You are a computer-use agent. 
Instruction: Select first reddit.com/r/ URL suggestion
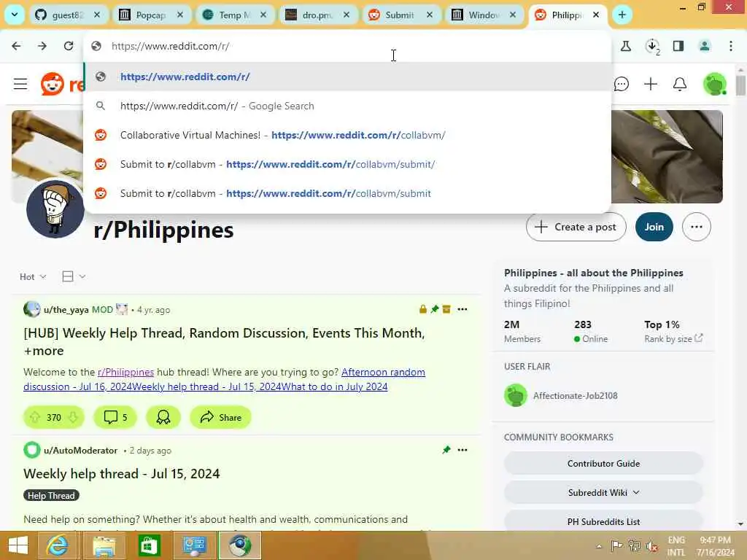coord(347,77)
